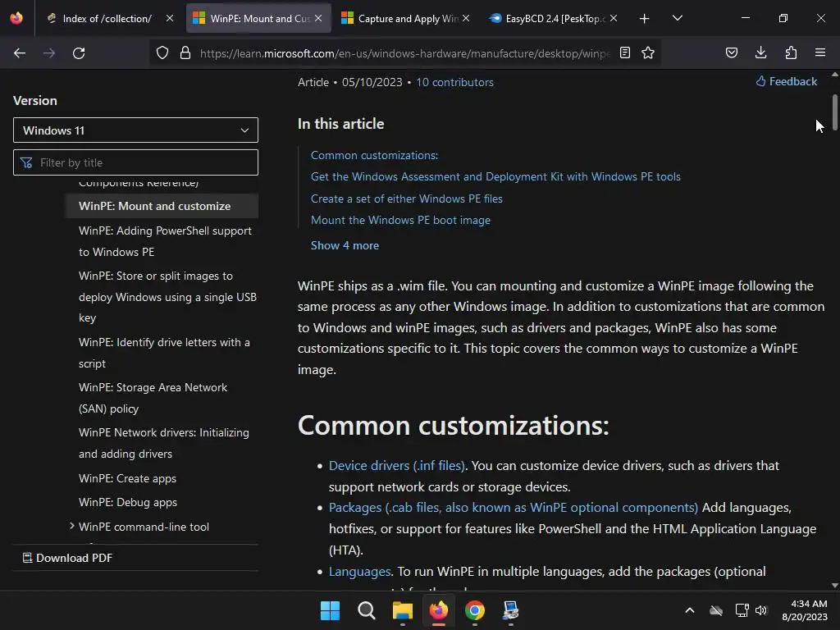Jump to Mount the Windows PE boot image
Screen dimensions: 840x630
tap(400, 220)
